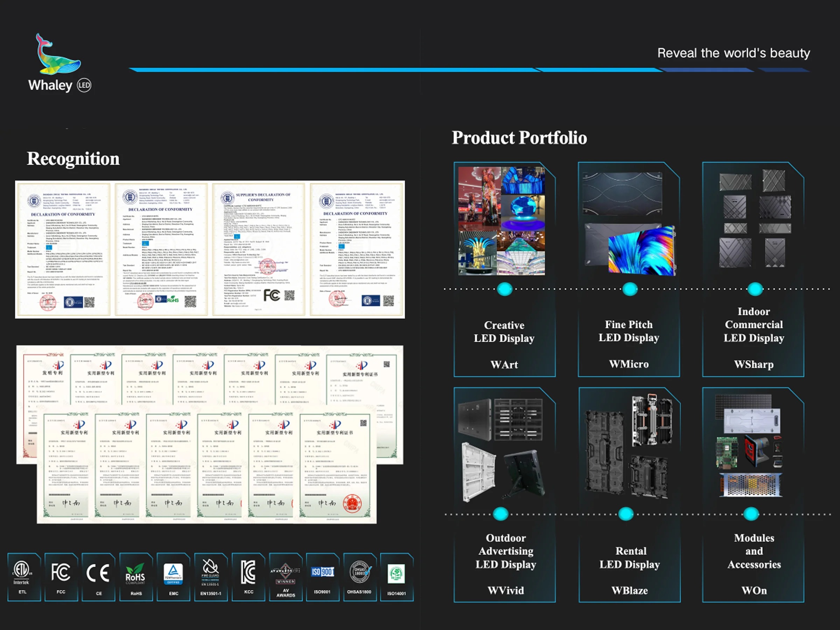
Task: Open the Creative LED Display WArt card
Action: tap(504, 269)
